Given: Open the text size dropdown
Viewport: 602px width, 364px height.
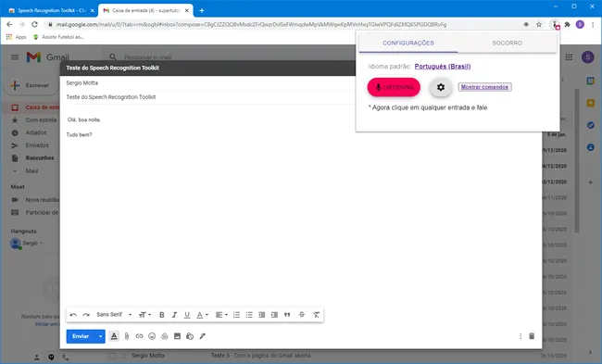Looking at the screenshot, I should pos(144,315).
